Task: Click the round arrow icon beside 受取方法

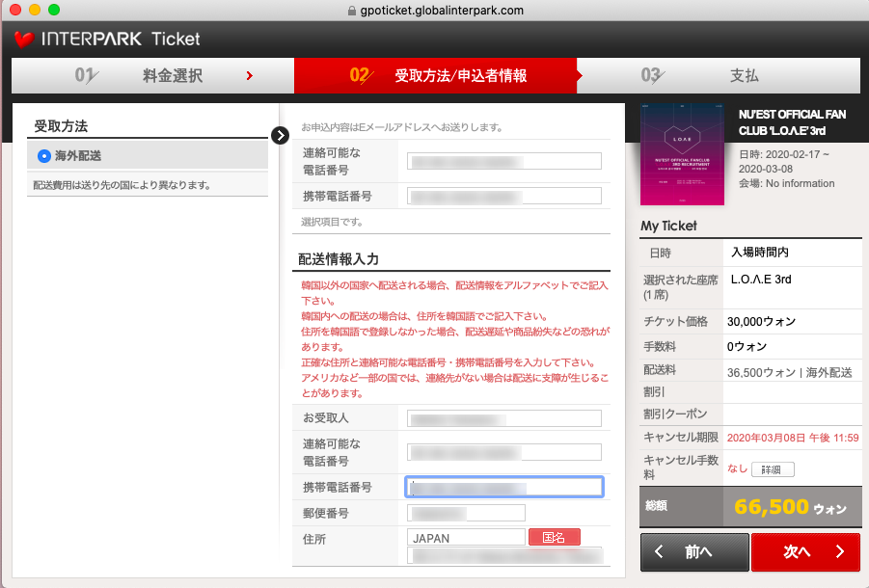Action: coord(281,135)
